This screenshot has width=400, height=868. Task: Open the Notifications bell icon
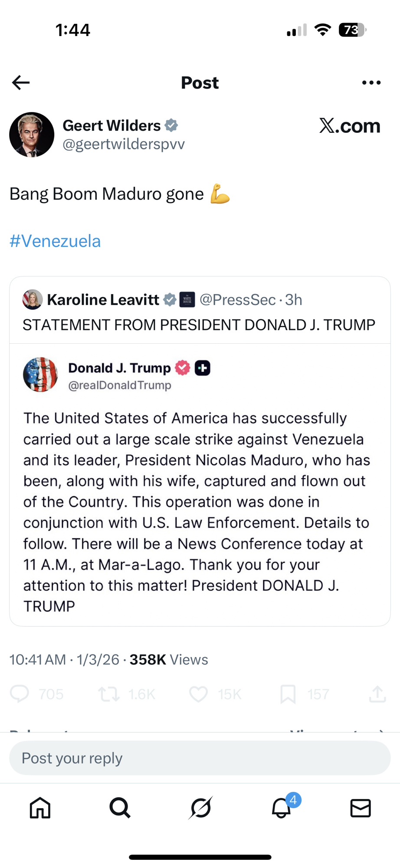pos(281,808)
